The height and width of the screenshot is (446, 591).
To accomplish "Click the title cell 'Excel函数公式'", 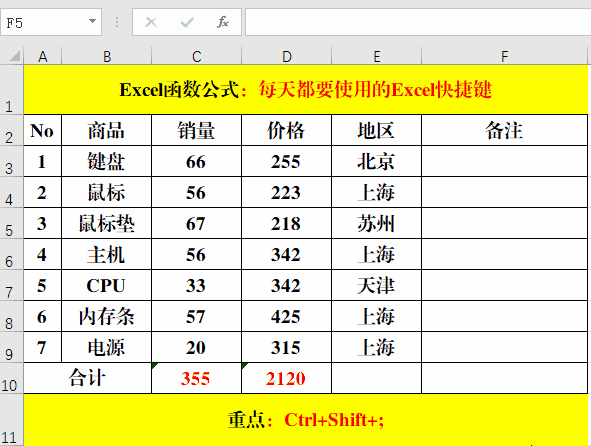I will pyautogui.click(x=306, y=90).
